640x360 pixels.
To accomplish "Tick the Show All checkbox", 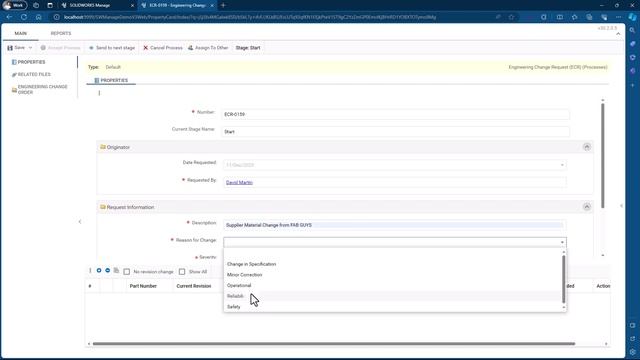I will click(182, 272).
